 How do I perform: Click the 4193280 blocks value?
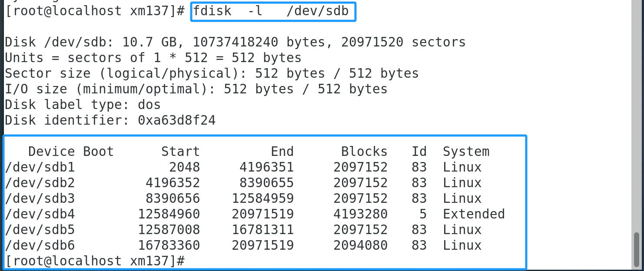[x=360, y=214]
